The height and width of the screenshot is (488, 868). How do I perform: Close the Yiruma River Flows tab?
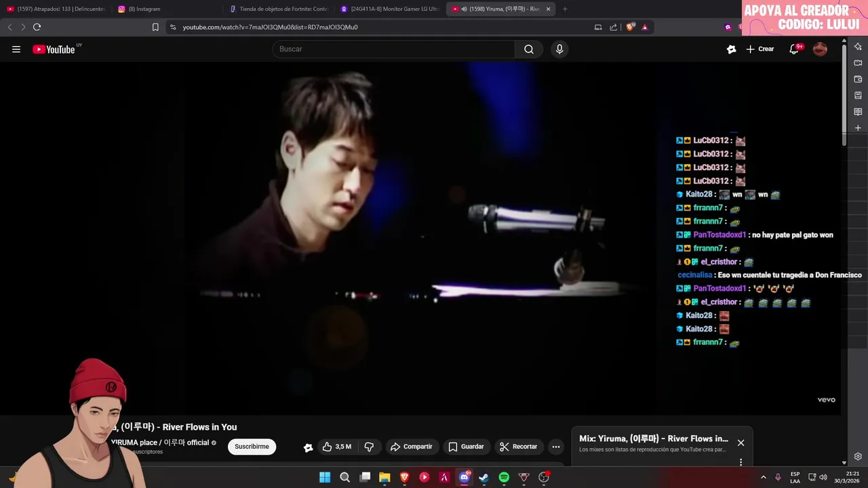coord(548,9)
